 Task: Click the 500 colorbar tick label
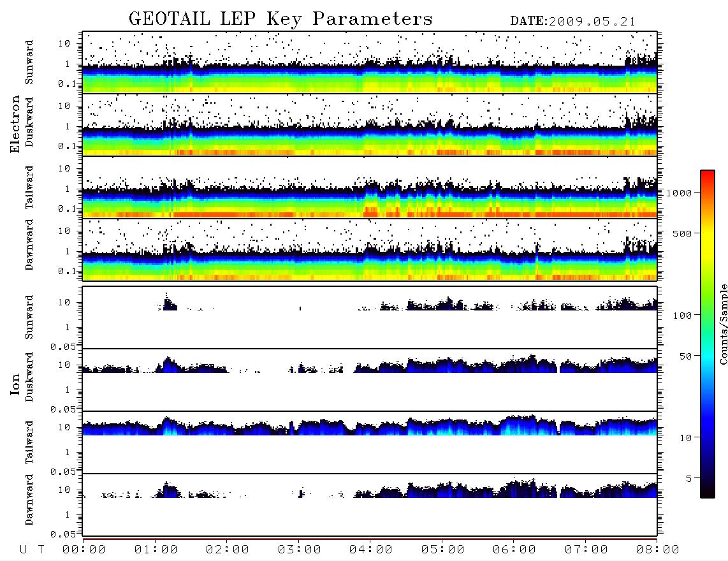682,233
